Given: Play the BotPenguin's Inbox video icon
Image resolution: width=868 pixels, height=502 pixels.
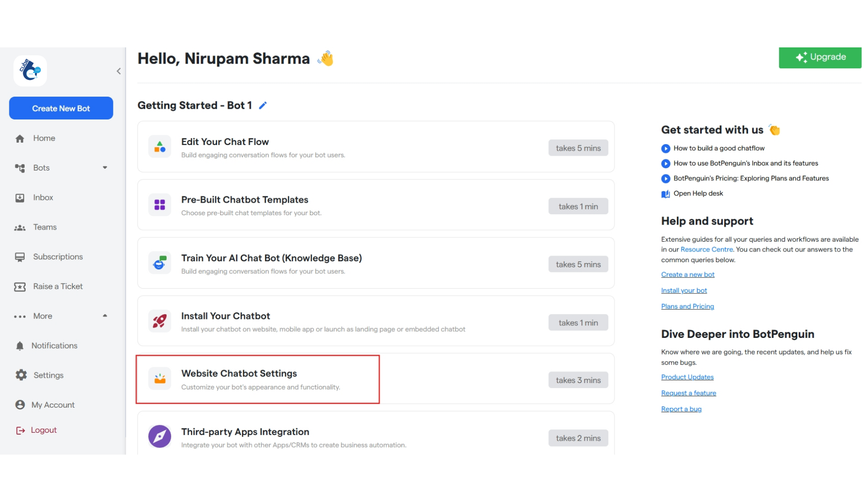Looking at the screenshot, I should pos(666,164).
